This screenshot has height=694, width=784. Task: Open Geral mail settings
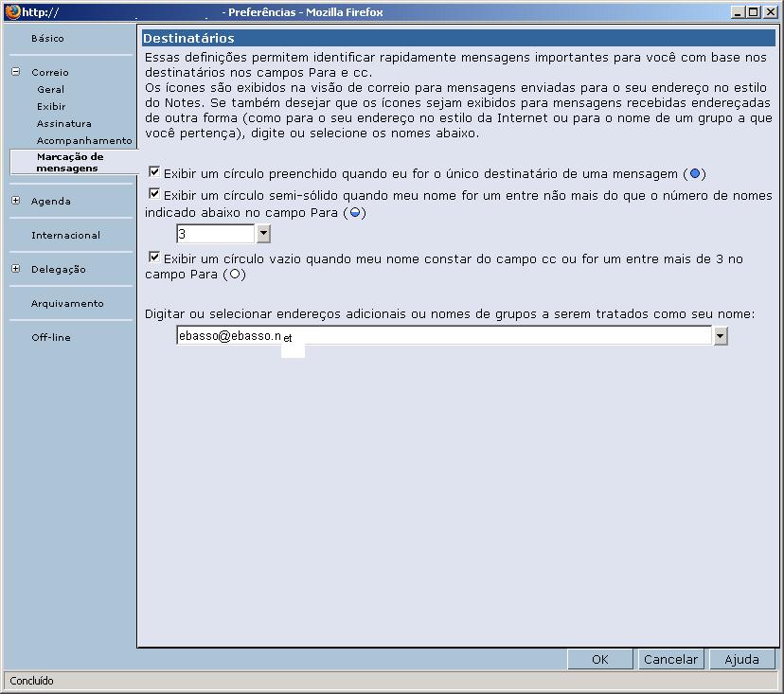(x=50, y=90)
